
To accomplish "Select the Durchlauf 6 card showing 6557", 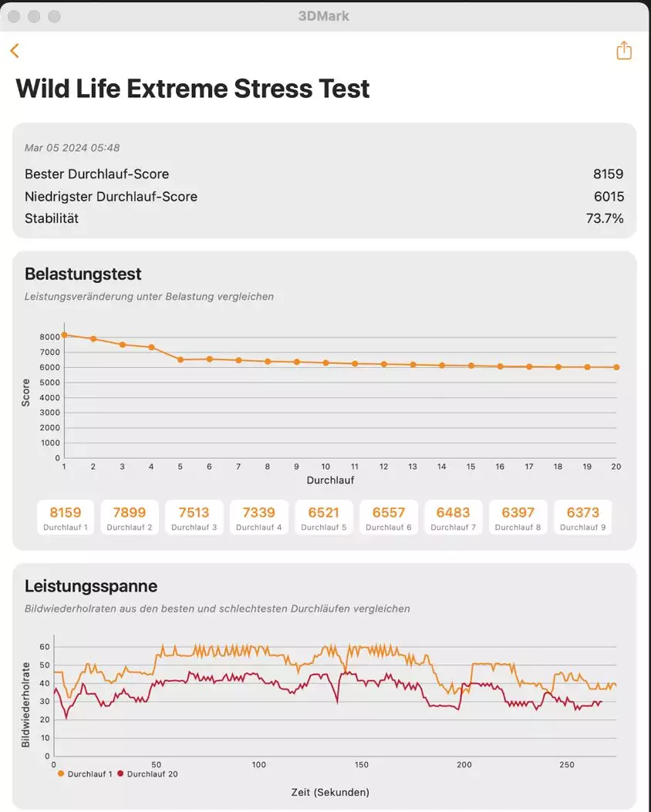I will 389,517.
